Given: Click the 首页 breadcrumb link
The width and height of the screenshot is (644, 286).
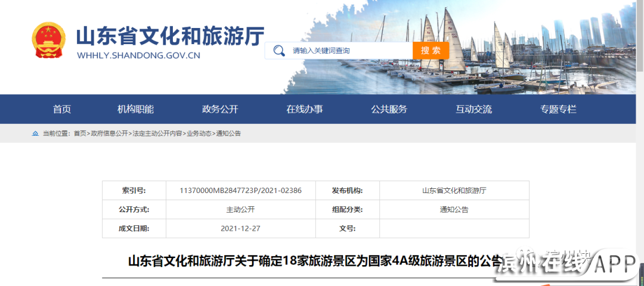Looking at the screenshot, I should click(80, 133).
